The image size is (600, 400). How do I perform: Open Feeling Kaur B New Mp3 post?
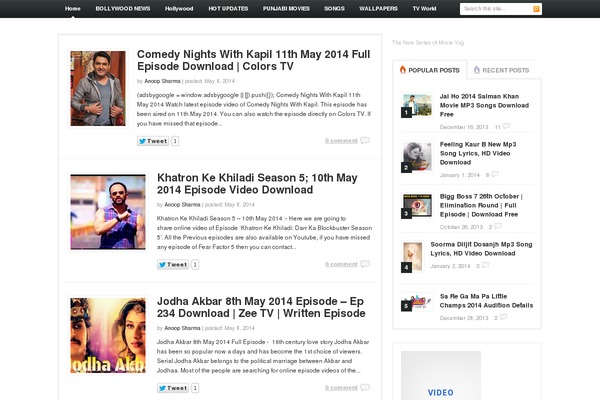coord(478,153)
